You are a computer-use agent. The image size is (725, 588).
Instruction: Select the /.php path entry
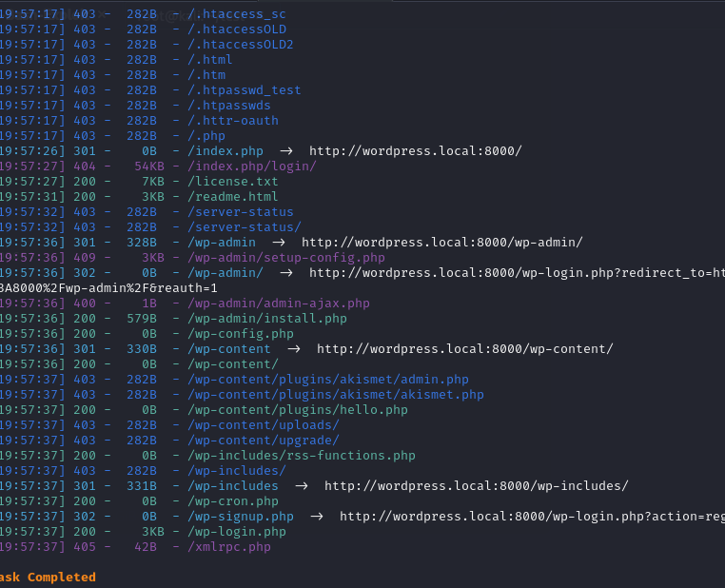(x=206, y=136)
